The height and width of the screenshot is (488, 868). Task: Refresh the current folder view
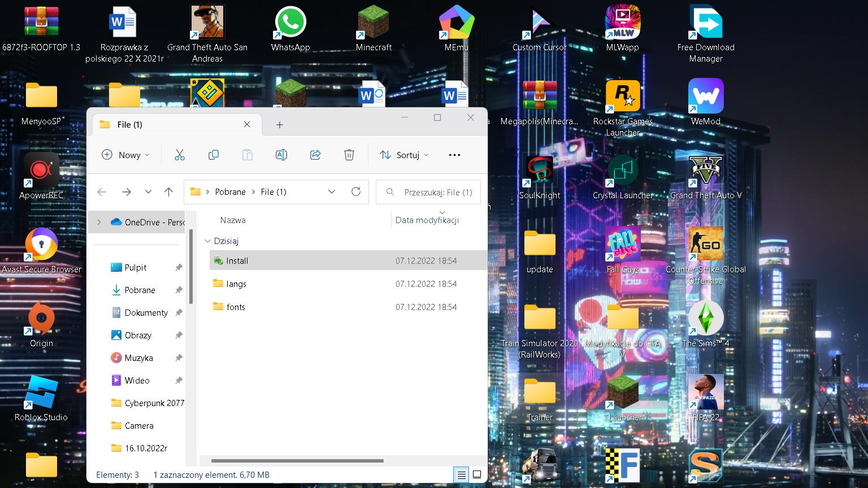(356, 191)
